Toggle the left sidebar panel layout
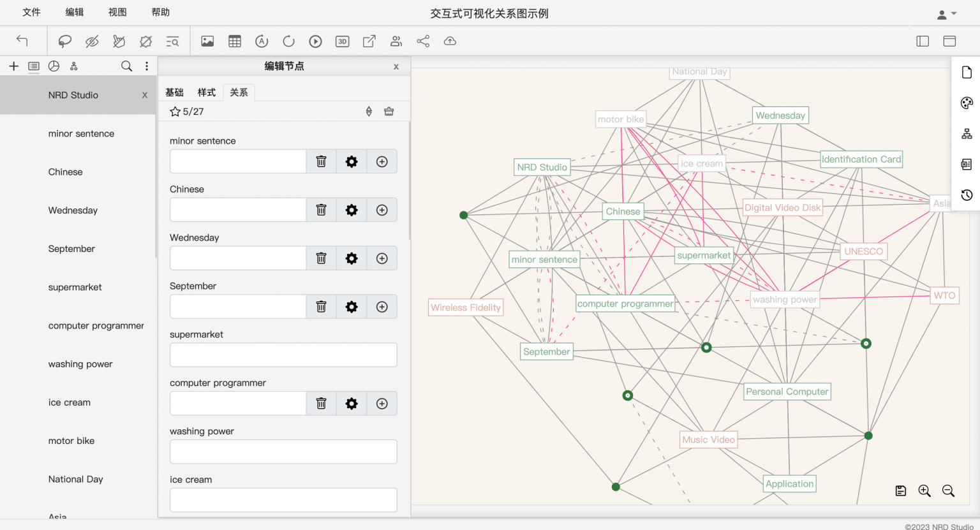980x530 pixels. 923,41
